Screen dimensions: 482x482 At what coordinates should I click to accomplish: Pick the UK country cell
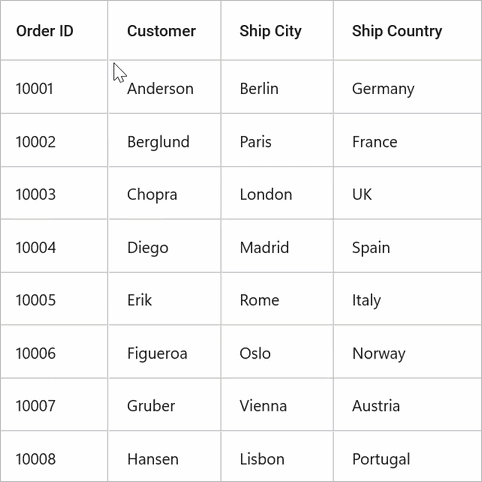(x=407, y=193)
